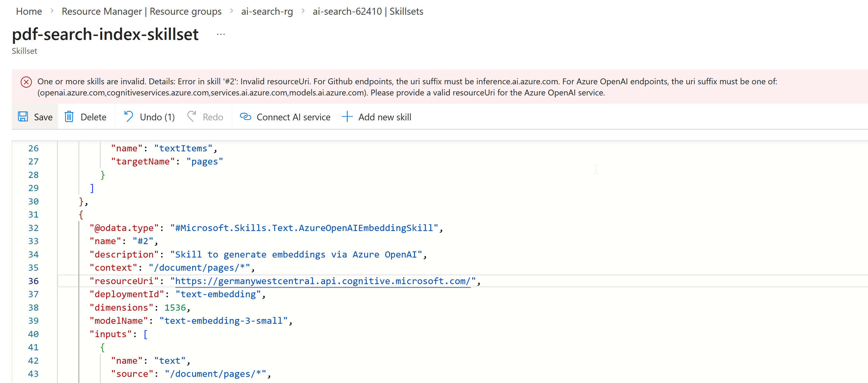Click the Undo (1) label
Screen dimensions: 868x383
click(x=157, y=117)
